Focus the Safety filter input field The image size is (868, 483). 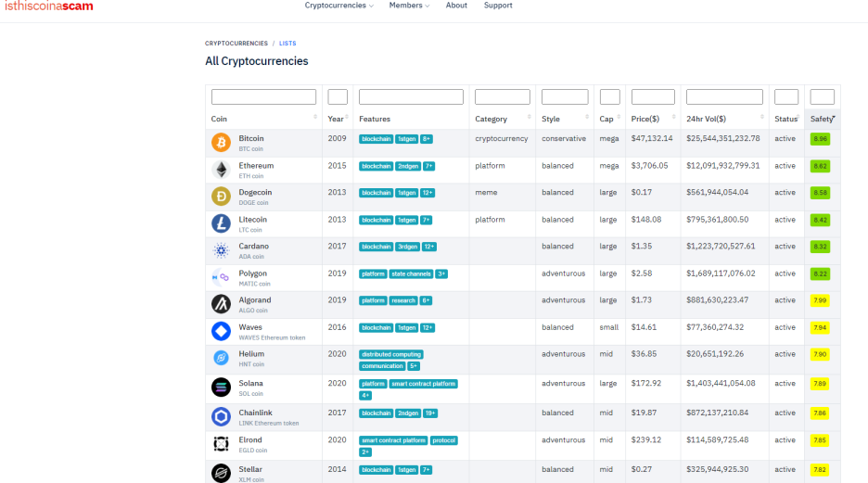pos(822,96)
